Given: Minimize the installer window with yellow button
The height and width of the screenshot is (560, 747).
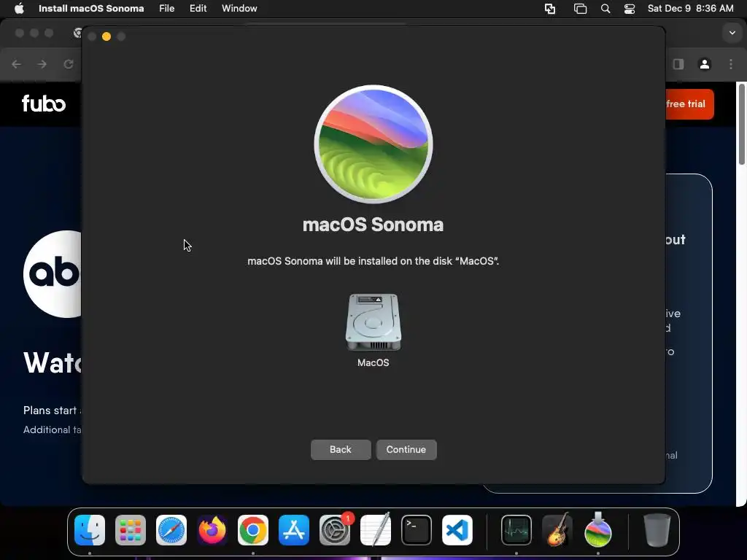Looking at the screenshot, I should click(x=107, y=36).
